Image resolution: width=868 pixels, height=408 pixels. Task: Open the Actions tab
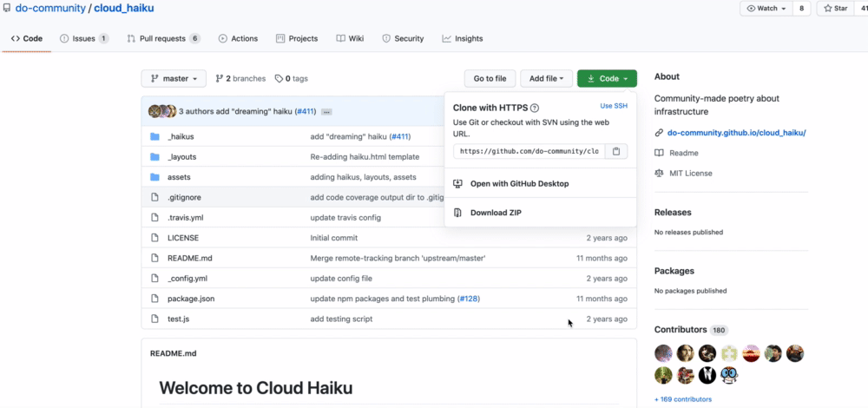pos(238,39)
